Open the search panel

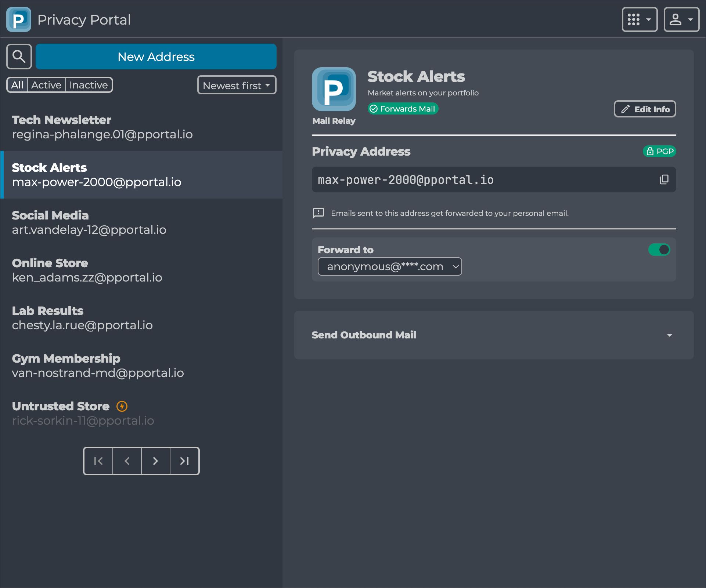click(19, 57)
